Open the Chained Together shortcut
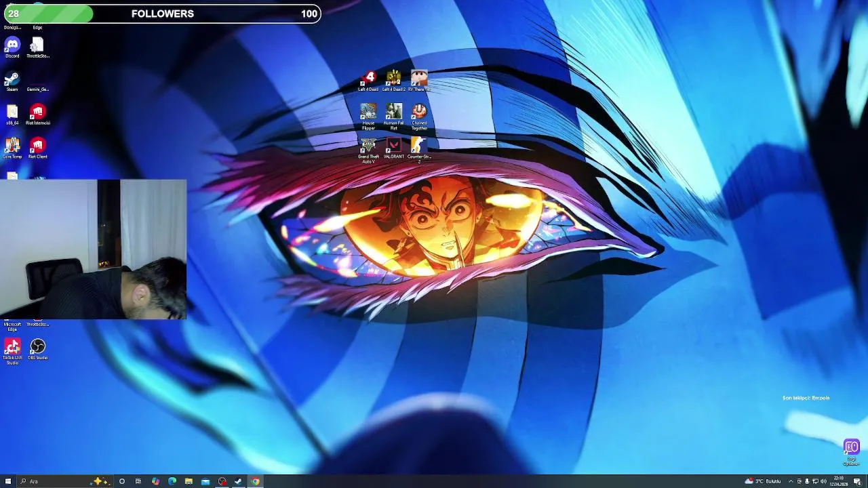Viewport: 868px width, 488px height. (419, 116)
